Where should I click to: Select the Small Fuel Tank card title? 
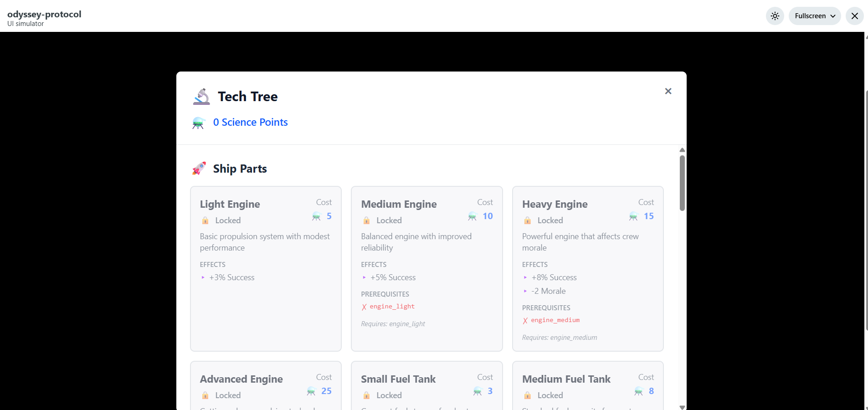pos(398,379)
